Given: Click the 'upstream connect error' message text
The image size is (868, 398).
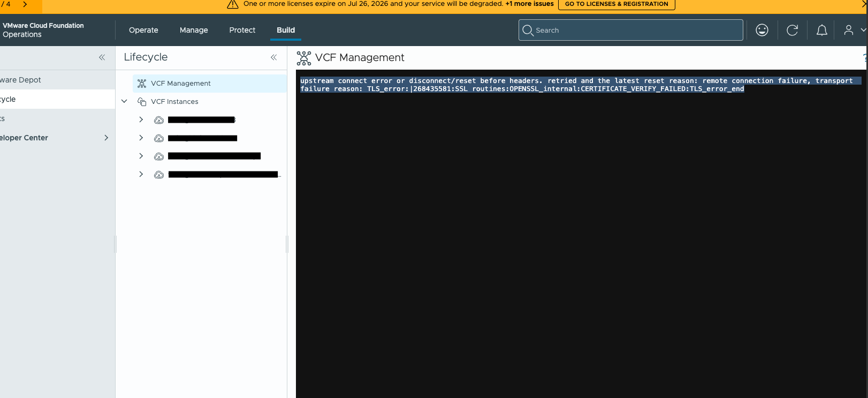Looking at the screenshot, I should (x=581, y=85).
